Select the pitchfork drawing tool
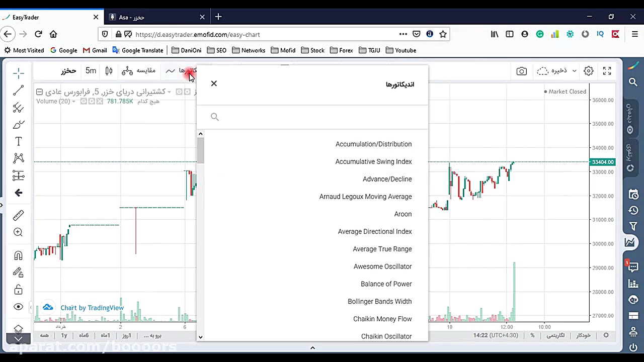Viewport: 644px width, 362px height. pos(19,108)
